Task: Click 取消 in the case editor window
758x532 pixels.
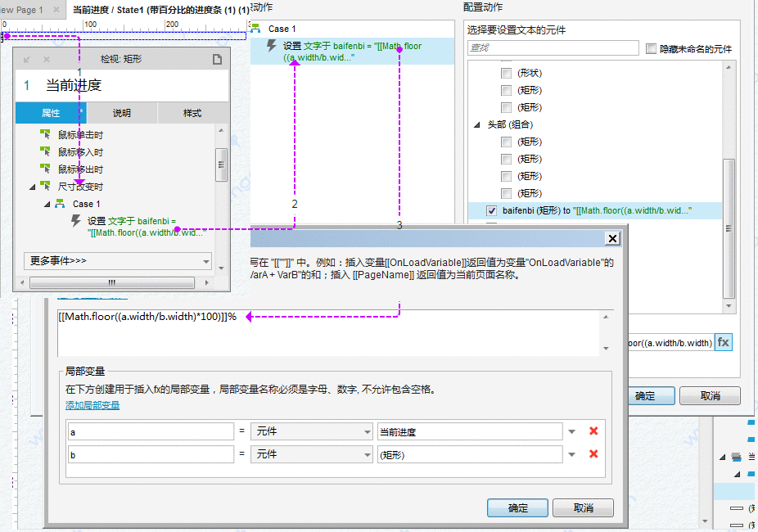Action: 710,396
